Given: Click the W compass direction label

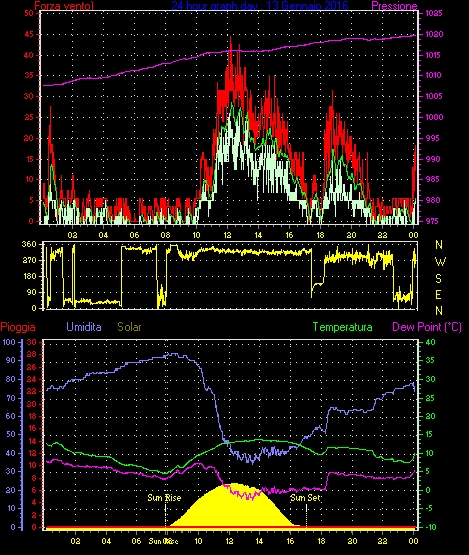Looking at the screenshot, I should click(x=440, y=262).
